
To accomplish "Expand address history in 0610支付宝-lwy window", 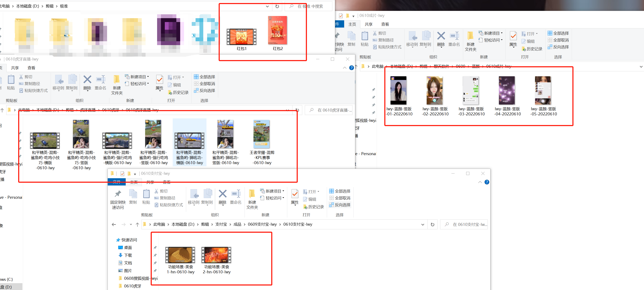I will pos(423,225).
